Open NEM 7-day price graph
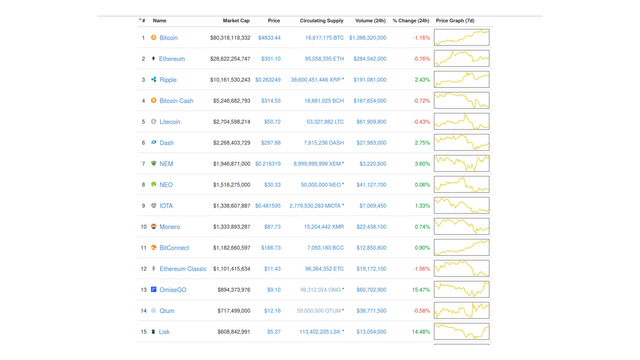The image size is (640, 360). click(x=462, y=163)
